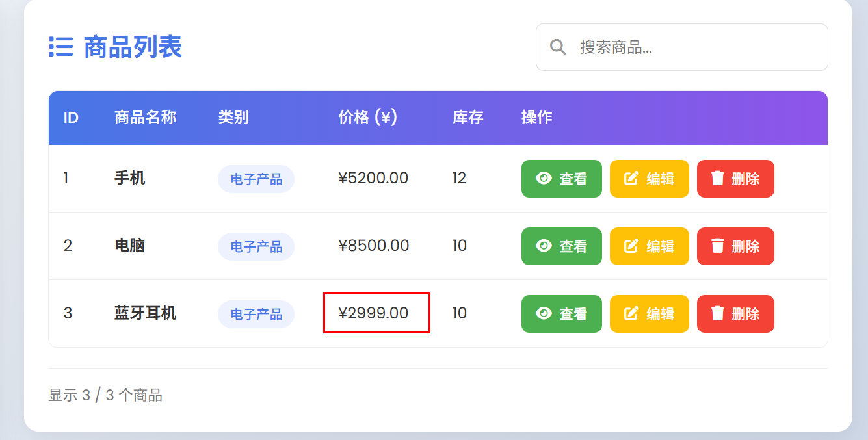This screenshot has height=440, width=868.
Task: Select the product name 手机
Action: pos(130,178)
